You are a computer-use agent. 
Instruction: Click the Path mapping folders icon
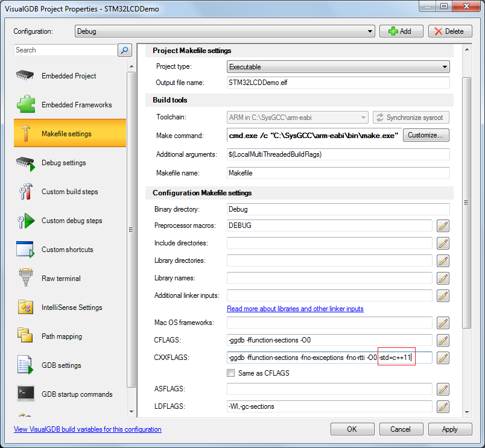pos(25,335)
